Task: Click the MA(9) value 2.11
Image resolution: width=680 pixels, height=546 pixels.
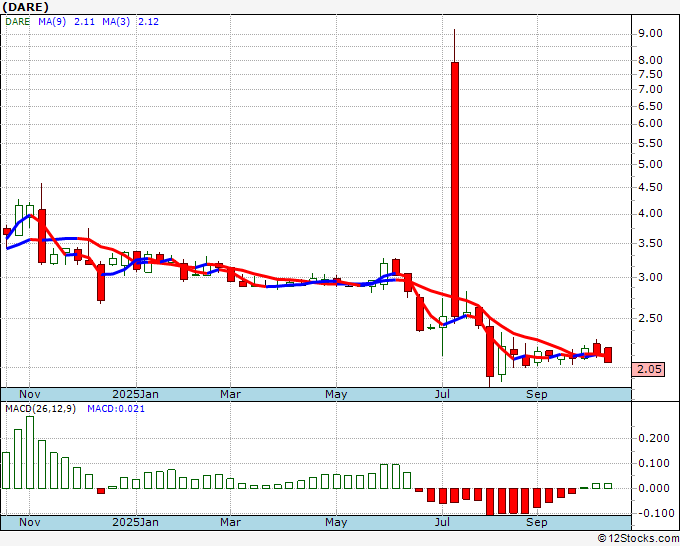Action: point(84,22)
